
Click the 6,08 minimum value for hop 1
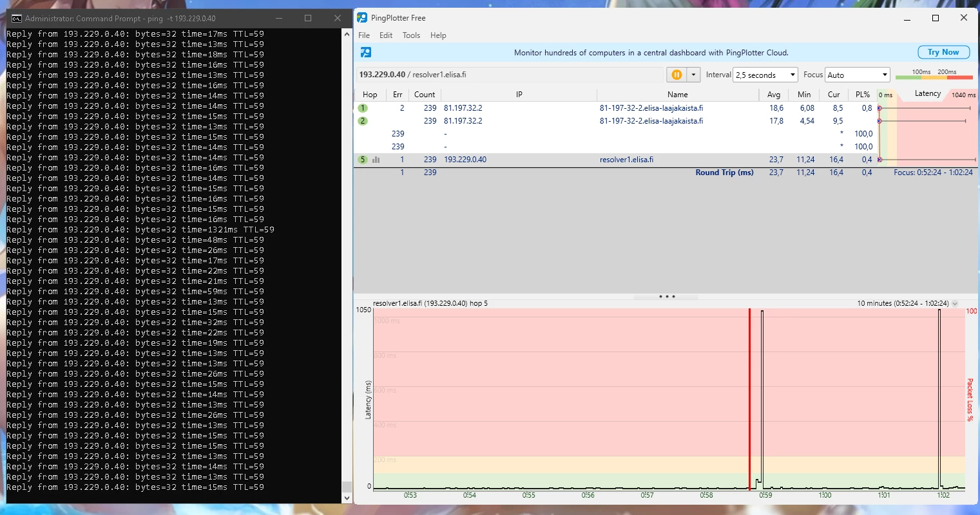click(x=807, y=108)
